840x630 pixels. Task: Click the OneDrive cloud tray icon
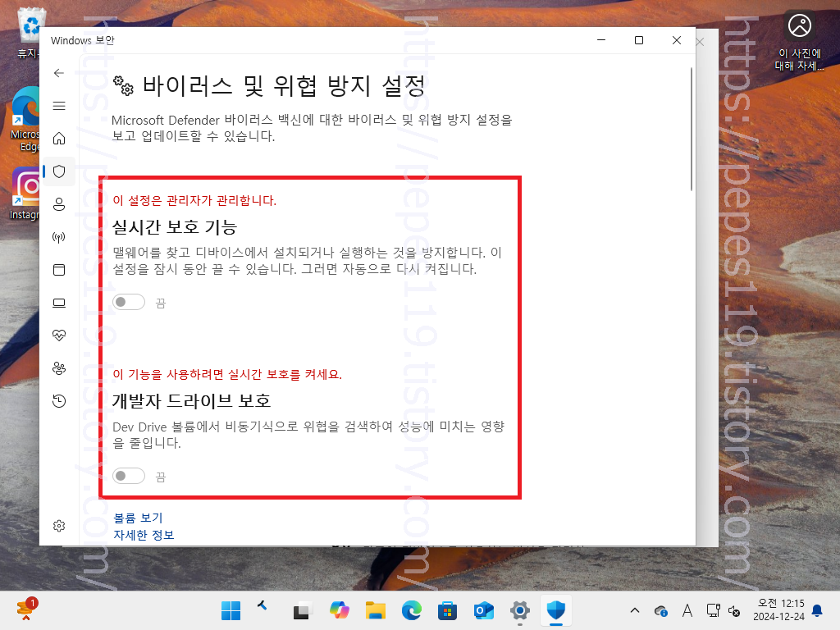[x=661, y=610]
